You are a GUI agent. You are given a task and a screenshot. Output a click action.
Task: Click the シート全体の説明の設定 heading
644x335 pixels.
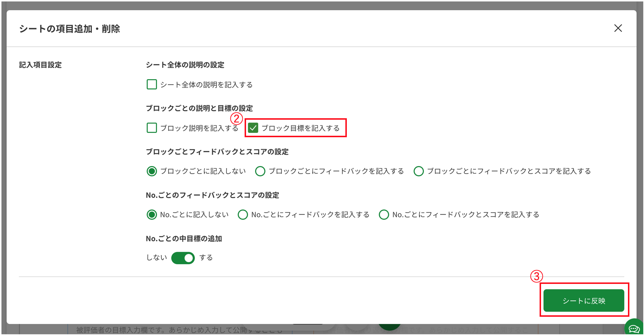(185, 65)
